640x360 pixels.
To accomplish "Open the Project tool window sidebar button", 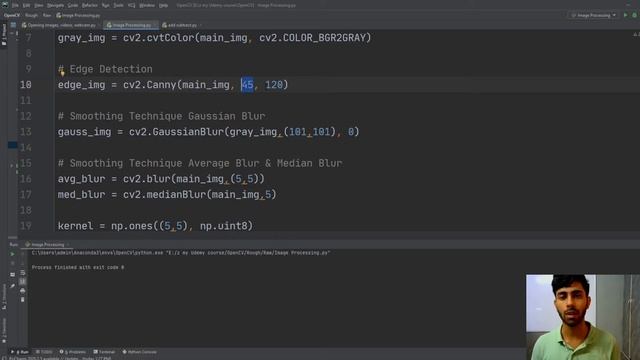I will (x=4, y=35).
